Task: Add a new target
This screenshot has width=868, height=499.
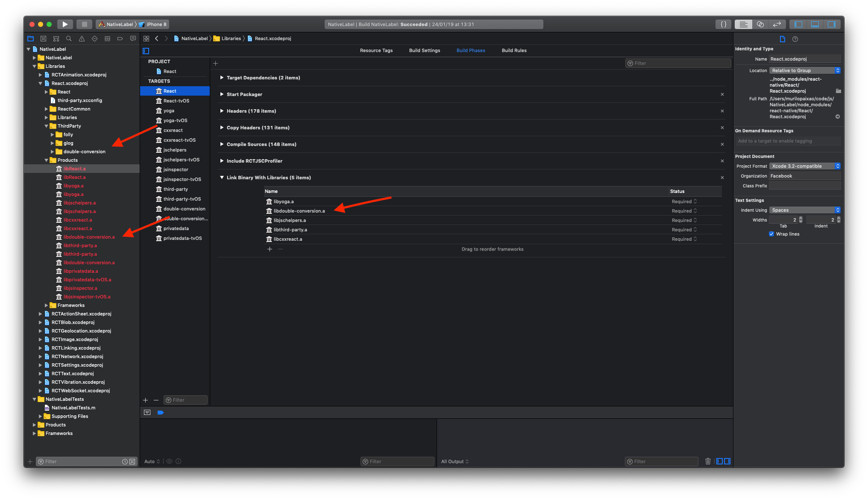Action: (145, 400)
